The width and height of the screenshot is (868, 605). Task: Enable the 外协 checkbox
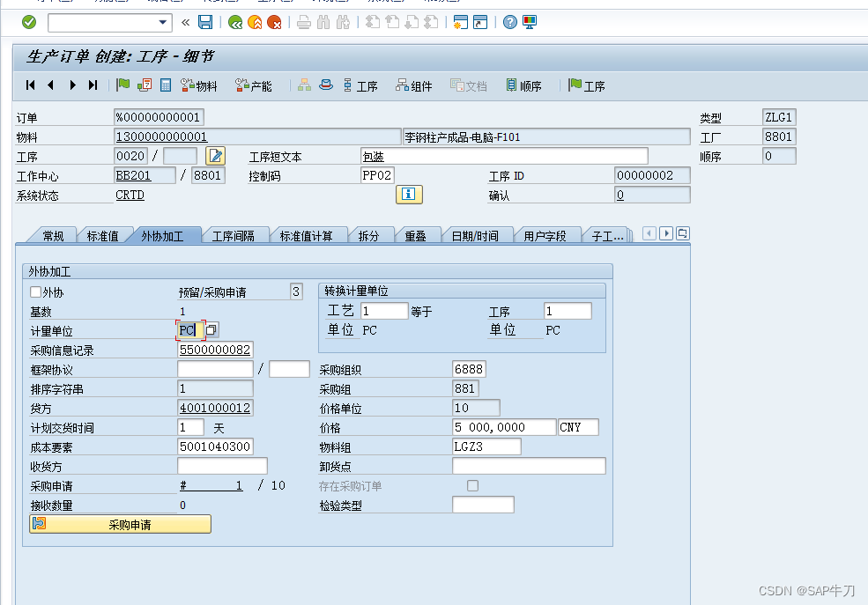[33, 291]
